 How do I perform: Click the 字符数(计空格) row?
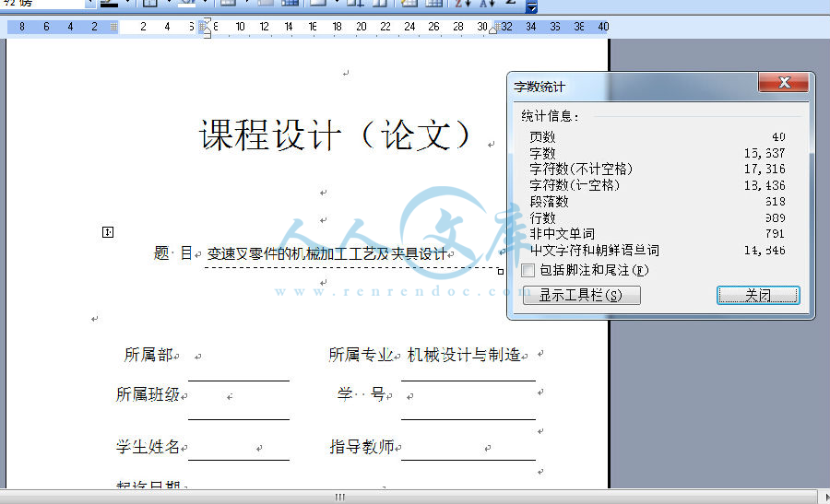(658, 185)
